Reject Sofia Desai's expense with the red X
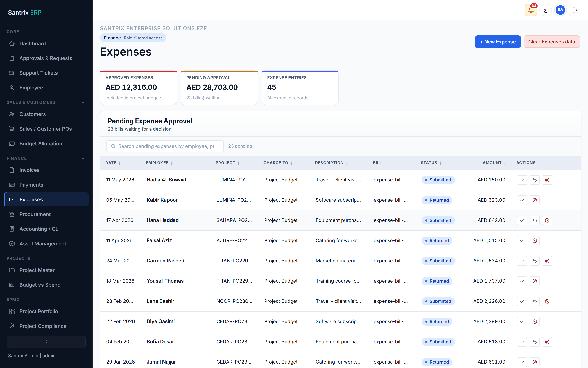The image size is (588, 368). (x=547, y=342)
